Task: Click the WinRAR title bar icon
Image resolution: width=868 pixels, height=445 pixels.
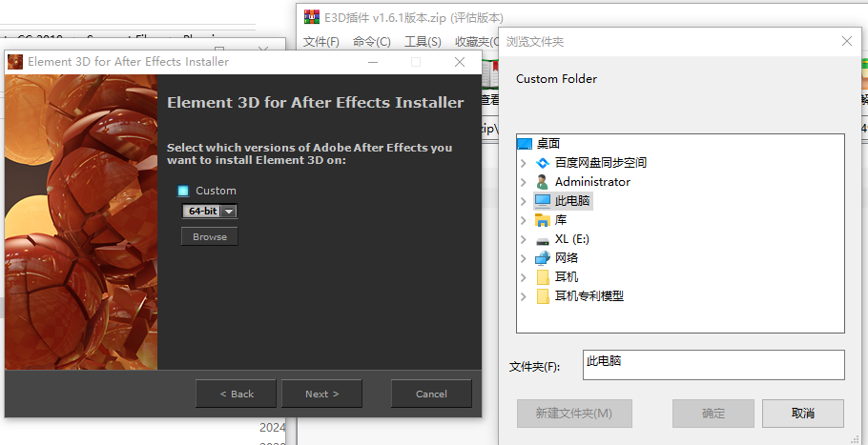Action: tap(312, 17)
